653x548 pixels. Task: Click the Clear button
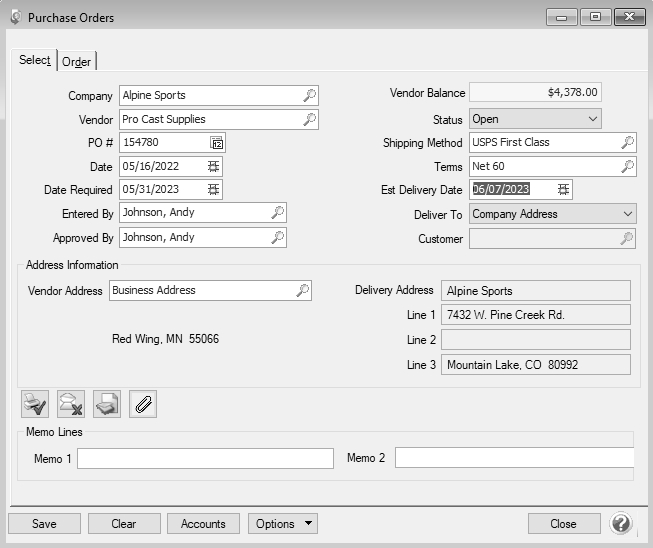coord(124,524)
